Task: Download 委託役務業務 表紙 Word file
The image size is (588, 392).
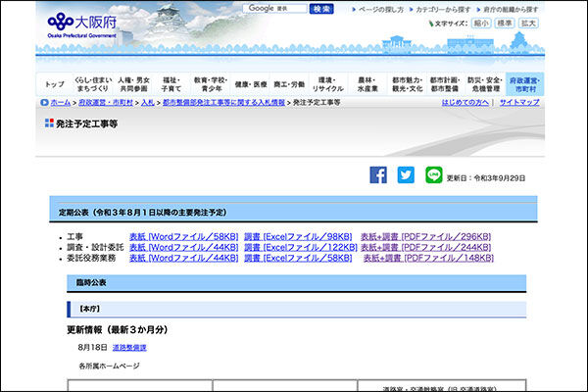Action: point(184,258)
